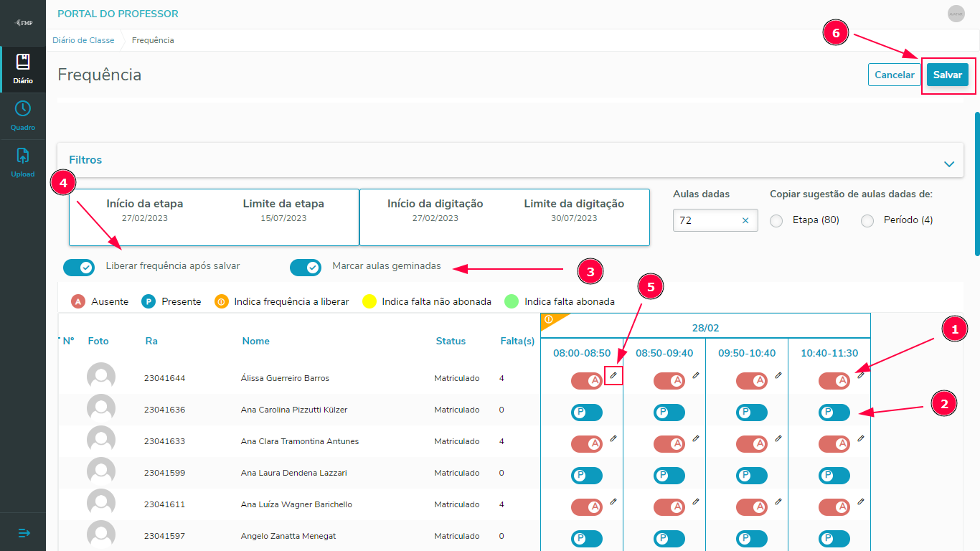Viewport: 980px width, 551px height.
Task: Click the pencil for Ana Clara at 08:00-08:50
Action: click(613, 438)
